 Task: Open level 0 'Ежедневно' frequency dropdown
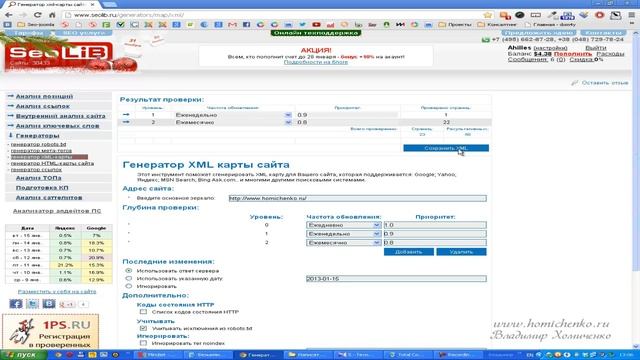pyautogui.click(x=344, y=225)
